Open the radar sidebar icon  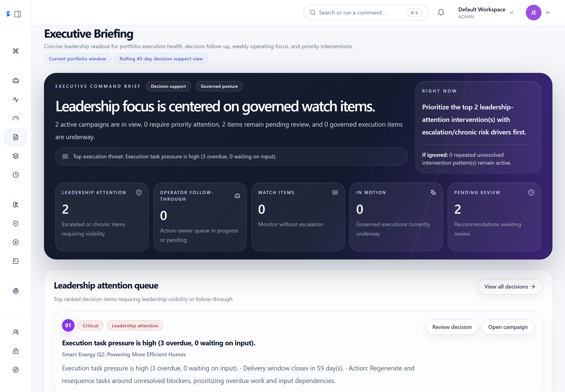[16, 291]
